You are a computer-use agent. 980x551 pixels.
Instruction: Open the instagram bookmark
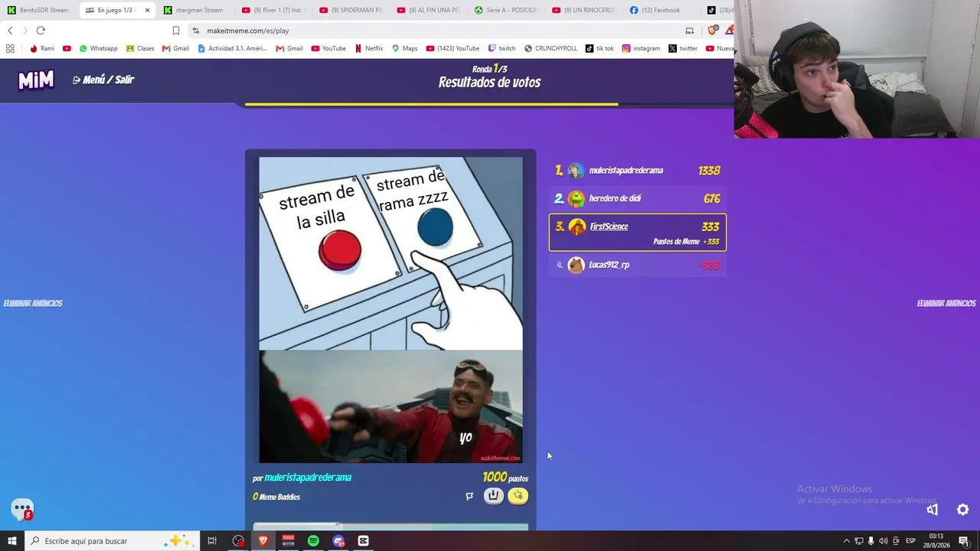pyautogui.click(x=641, y=48)
